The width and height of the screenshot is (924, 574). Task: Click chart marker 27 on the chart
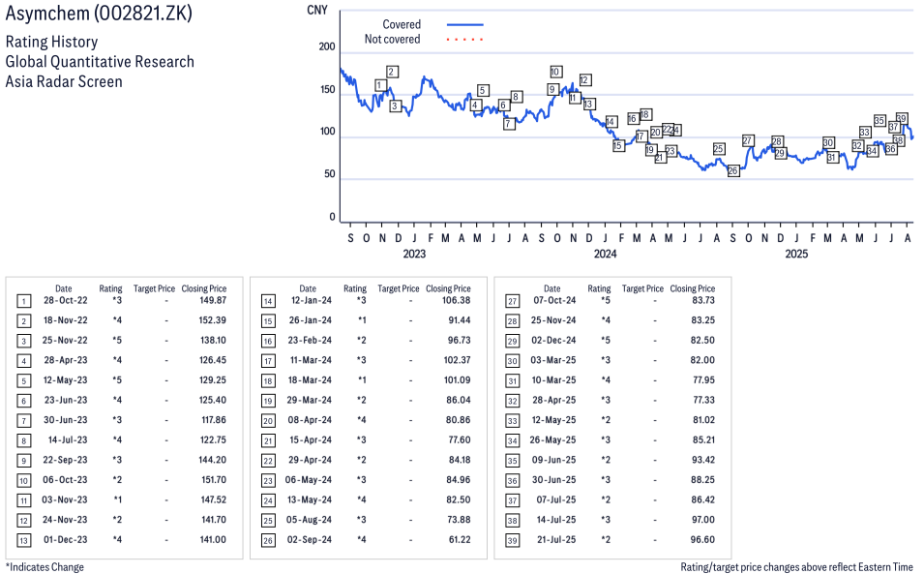747,141
